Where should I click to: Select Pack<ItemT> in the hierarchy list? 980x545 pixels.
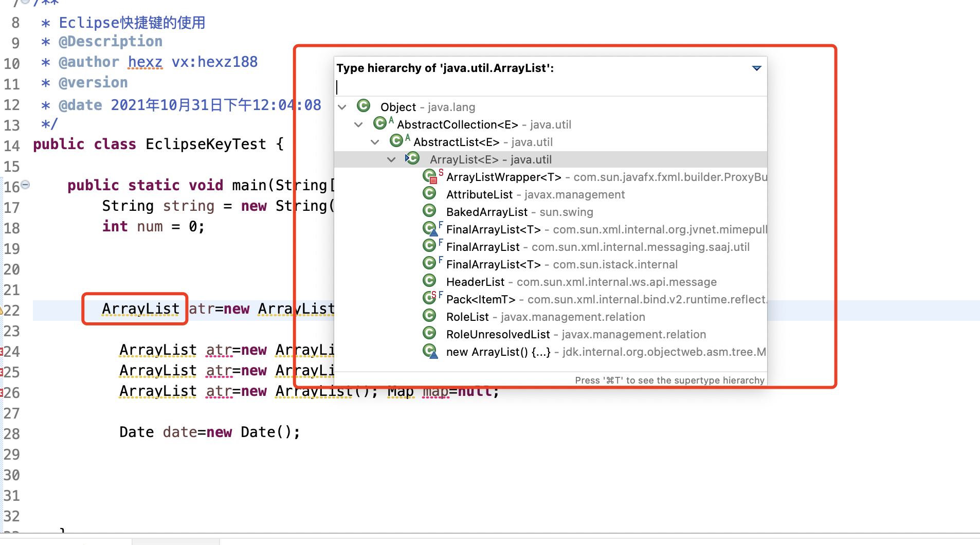480,299
